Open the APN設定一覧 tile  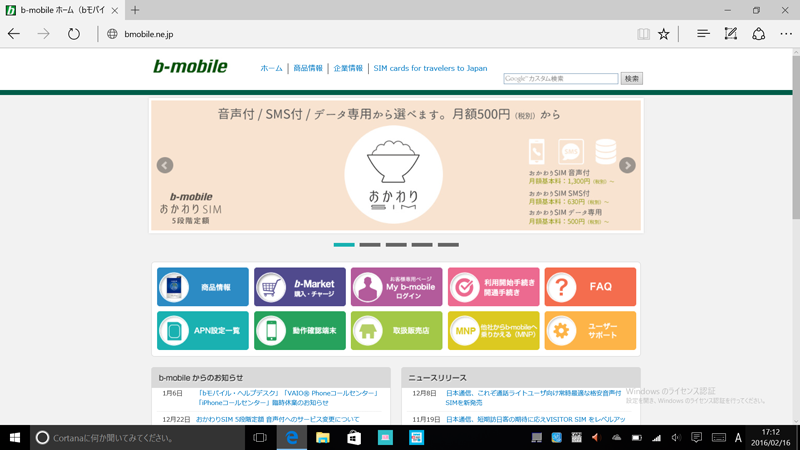(203, 331)
